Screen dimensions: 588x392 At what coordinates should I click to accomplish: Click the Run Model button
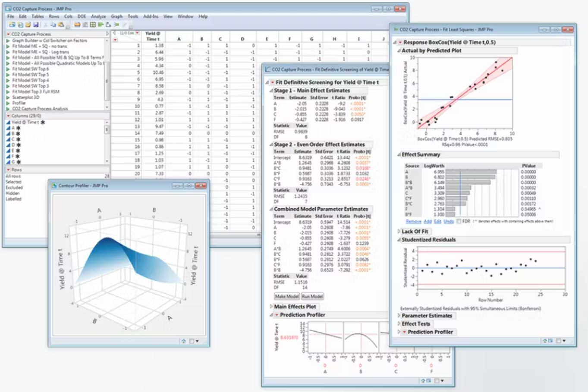[x=312, y=296]
